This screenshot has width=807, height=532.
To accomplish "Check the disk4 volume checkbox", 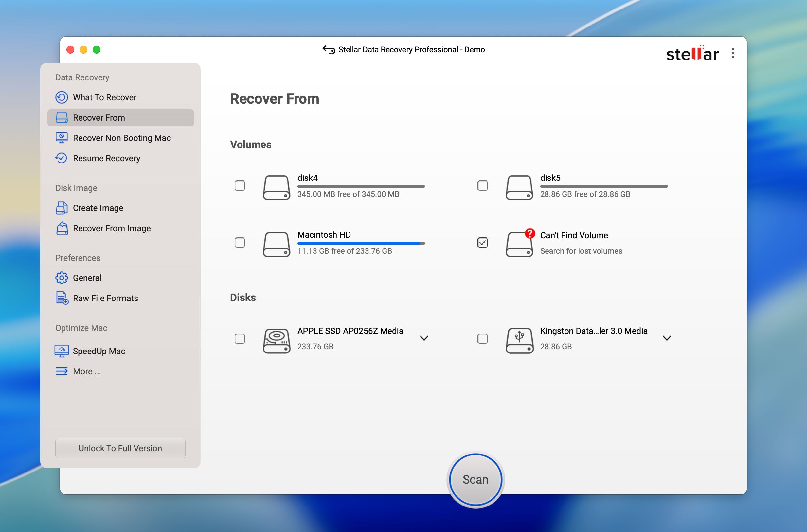I will point(240,186).
